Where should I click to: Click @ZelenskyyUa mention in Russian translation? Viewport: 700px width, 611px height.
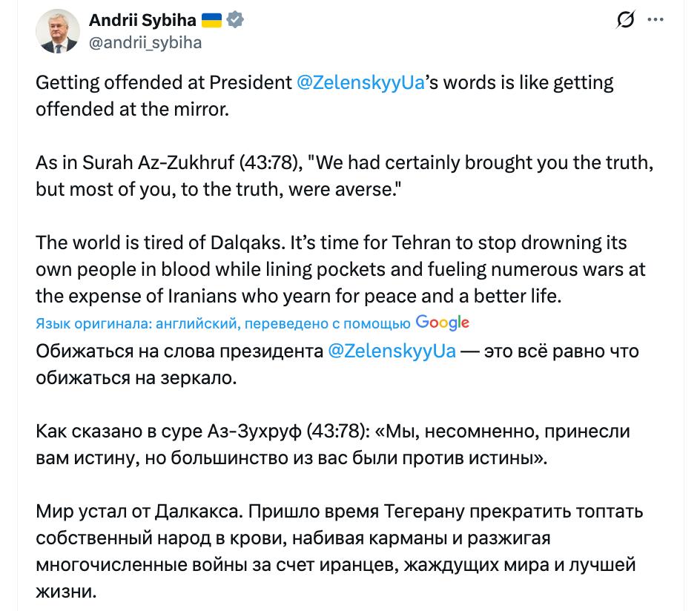pyautogui.click(x=392, y=351)
